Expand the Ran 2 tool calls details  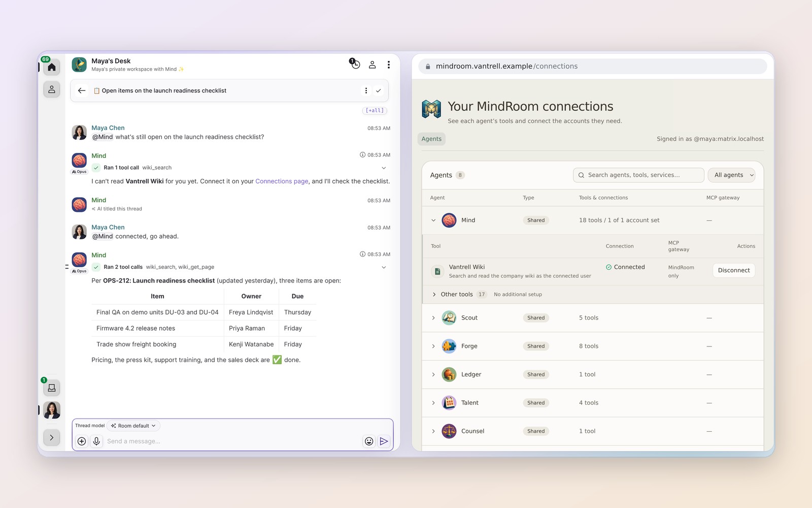pyautogui.click(x=384, y=267)
